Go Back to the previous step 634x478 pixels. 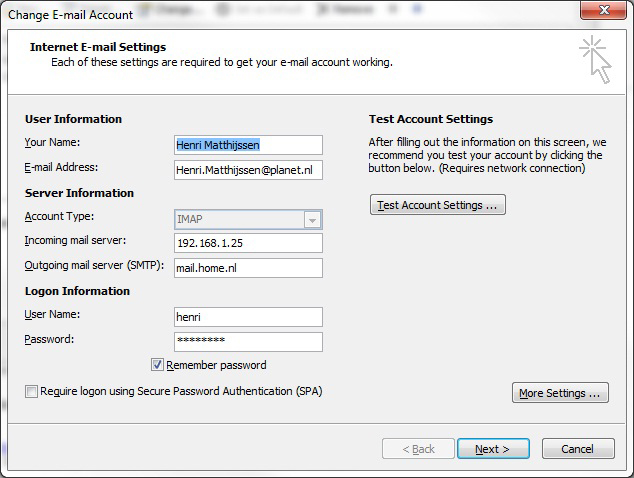(x=418, y=449)
